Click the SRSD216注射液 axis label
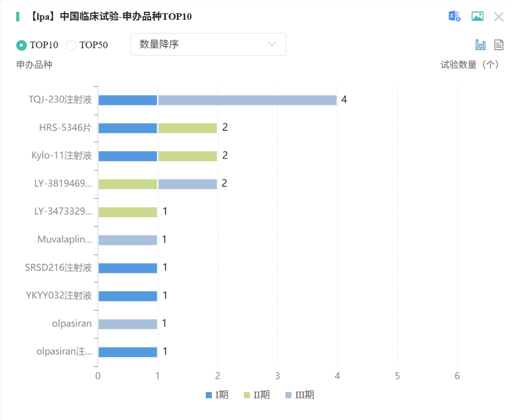 [x=58, y=267]
